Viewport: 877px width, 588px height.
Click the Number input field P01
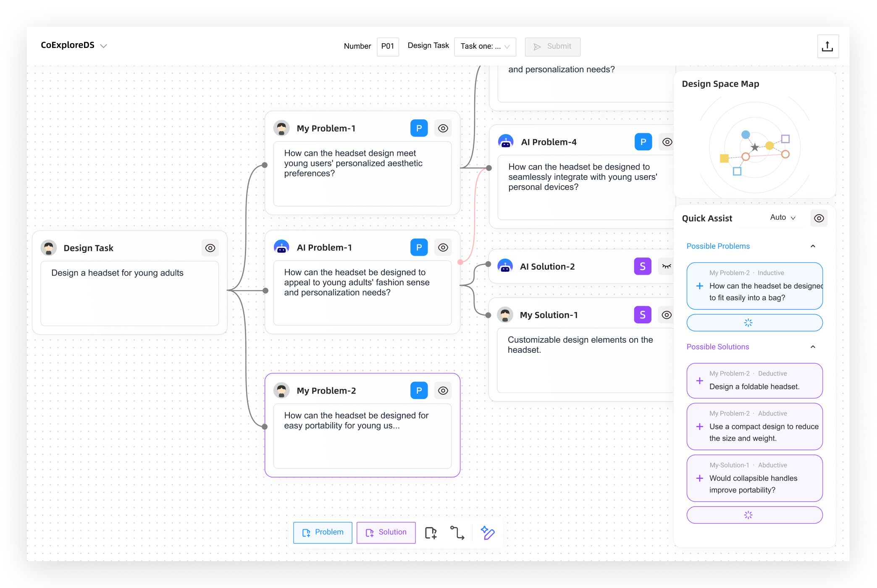[387, 47]
